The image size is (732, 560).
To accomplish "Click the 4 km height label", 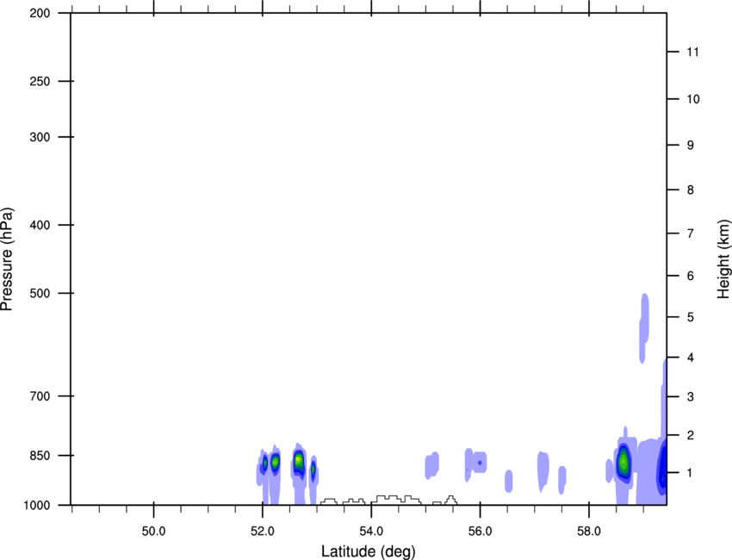I will 691,358.
